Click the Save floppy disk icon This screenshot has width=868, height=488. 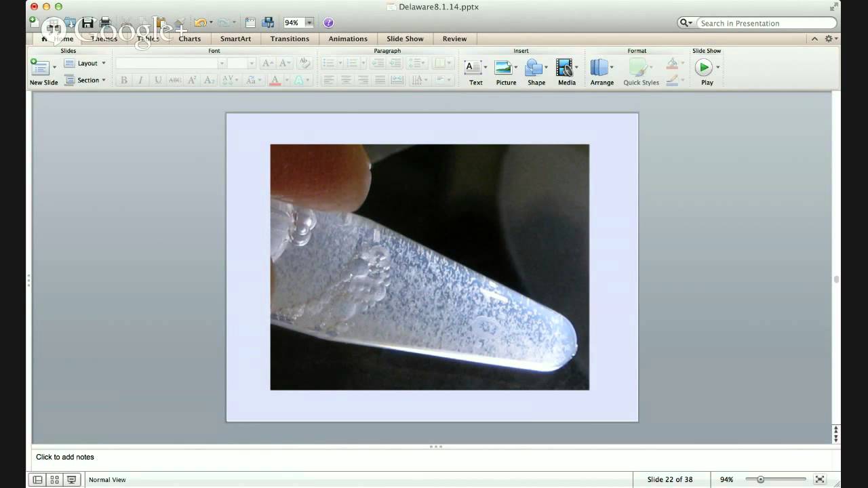point(87,23)
